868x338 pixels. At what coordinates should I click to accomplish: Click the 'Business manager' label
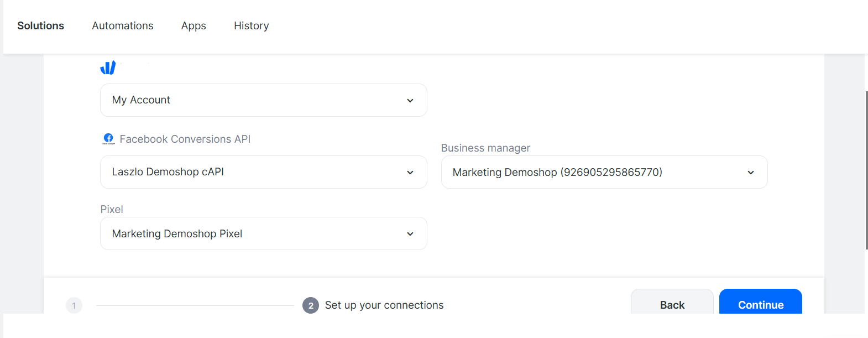(x=485, y=148)
